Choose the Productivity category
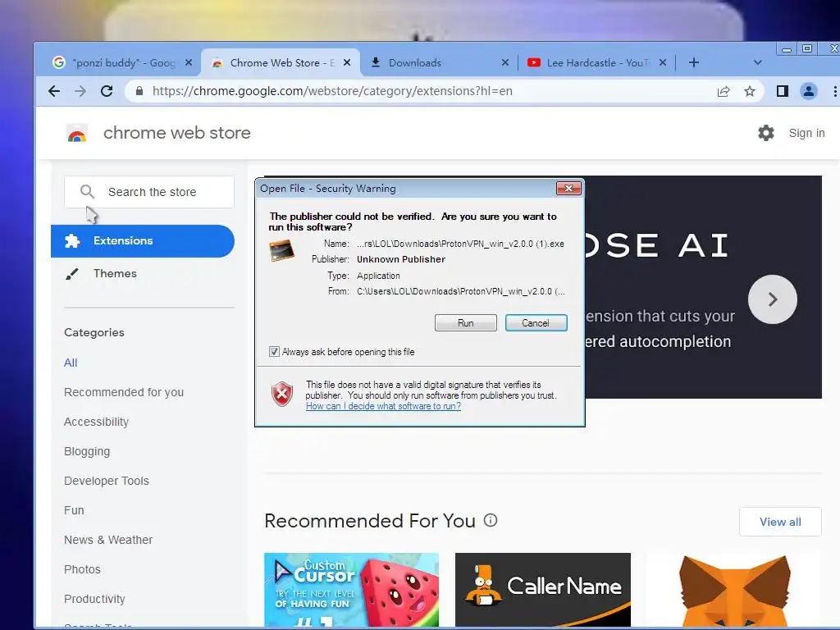 pos(94,598)
